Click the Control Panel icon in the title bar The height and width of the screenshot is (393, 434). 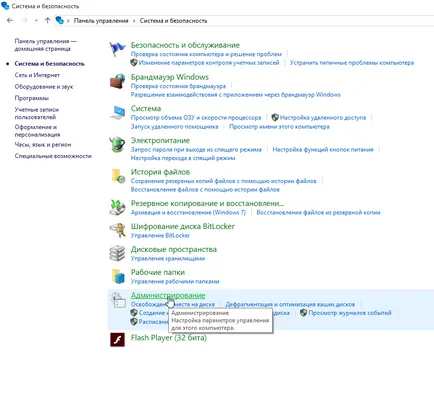pos(5,6)
